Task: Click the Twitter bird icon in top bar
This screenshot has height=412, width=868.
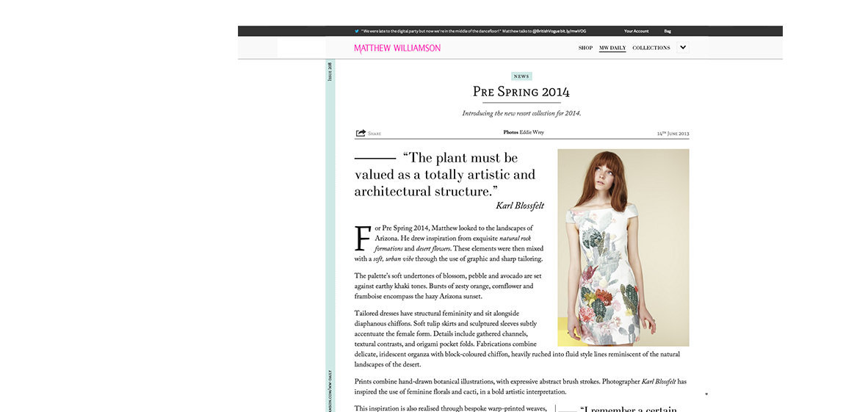Action: coord(357,32)
